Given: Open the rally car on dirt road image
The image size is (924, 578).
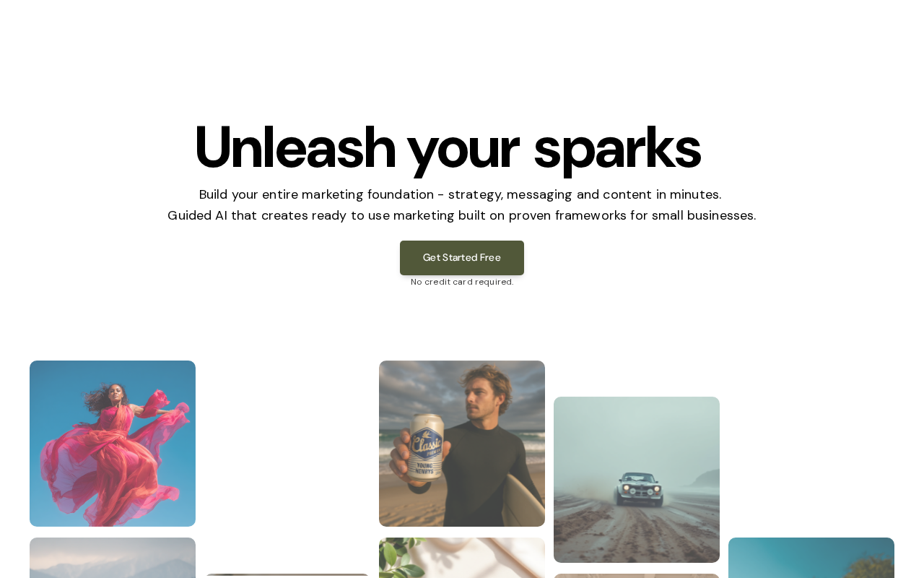Looking at the screenshot, I should coord(637,480).
